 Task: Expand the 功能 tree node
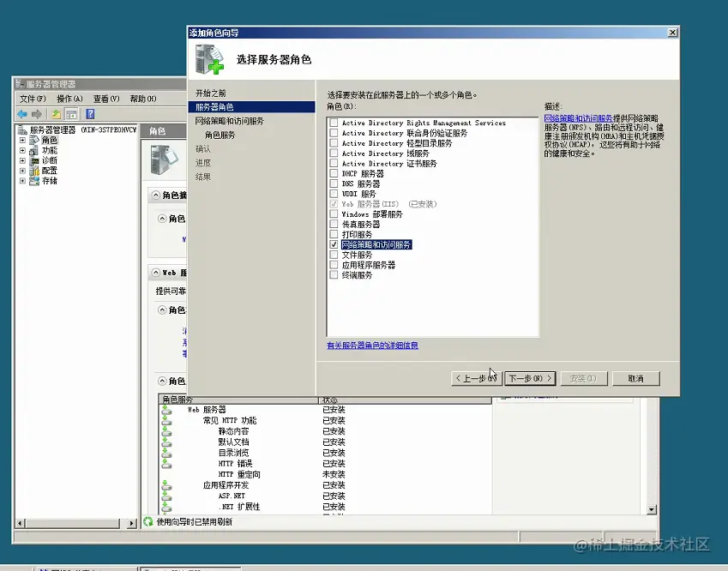coord(22,150)
